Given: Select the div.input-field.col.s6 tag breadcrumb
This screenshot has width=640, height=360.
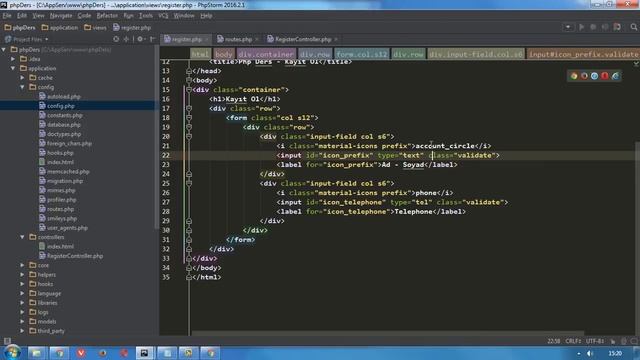Looking at the screenshot, I should [x=476, y=54].
